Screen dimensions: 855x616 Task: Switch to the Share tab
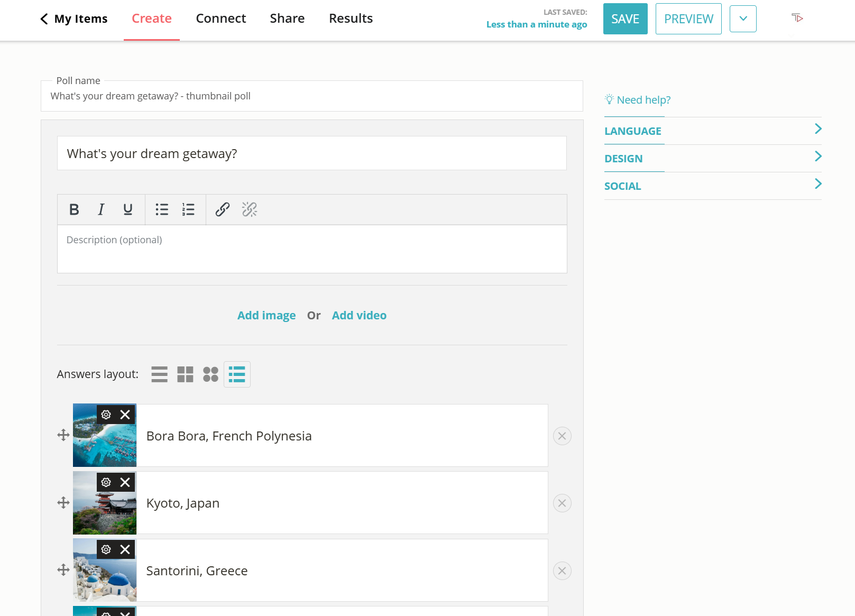[287, 19]
